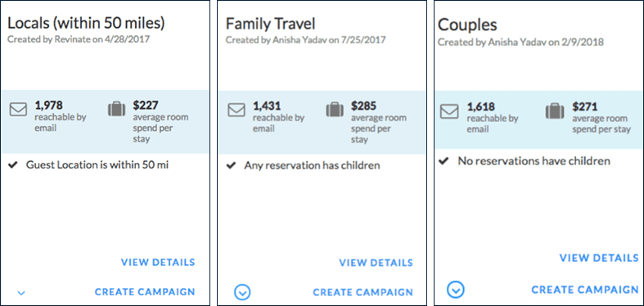Expand the Locals card with the small chevron
Image resolution: width=644 pixels, height=306 pixels.
coord(22,293)
